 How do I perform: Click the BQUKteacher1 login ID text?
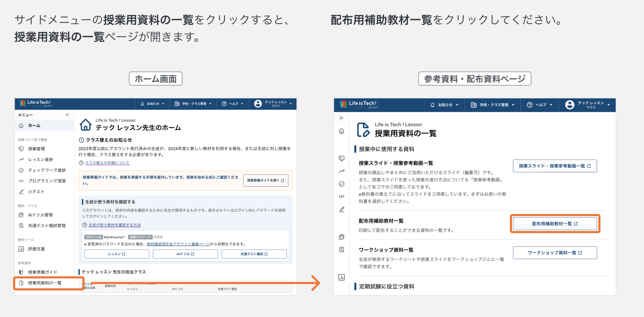click(x=114, y=237)
